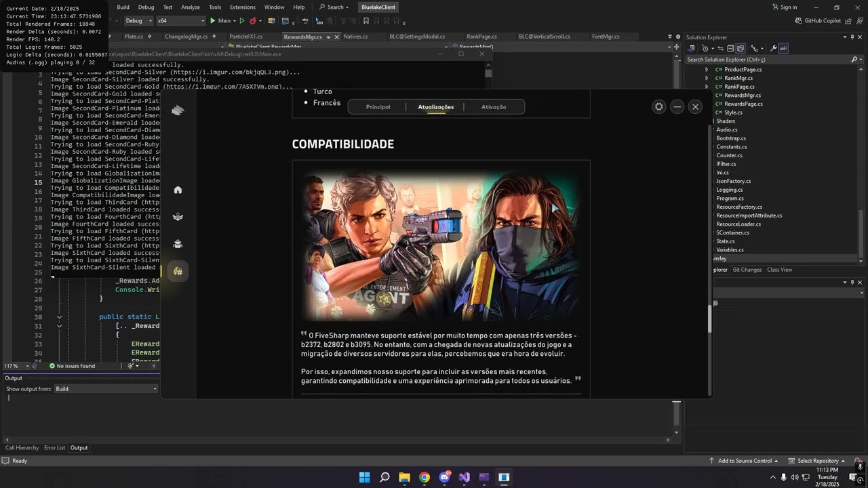Select the Ativação tab in Bluelake
868x488 pixels.
[494, 107]
